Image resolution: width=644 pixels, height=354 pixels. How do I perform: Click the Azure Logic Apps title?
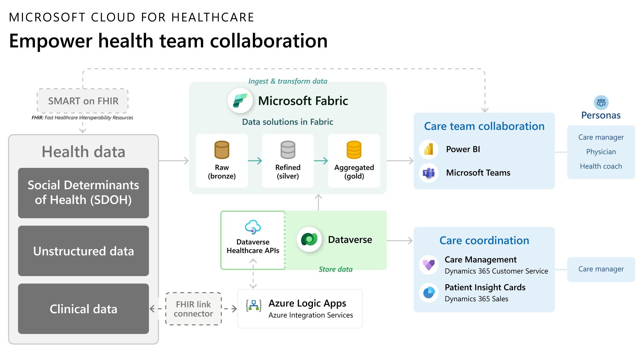point(307,303)
